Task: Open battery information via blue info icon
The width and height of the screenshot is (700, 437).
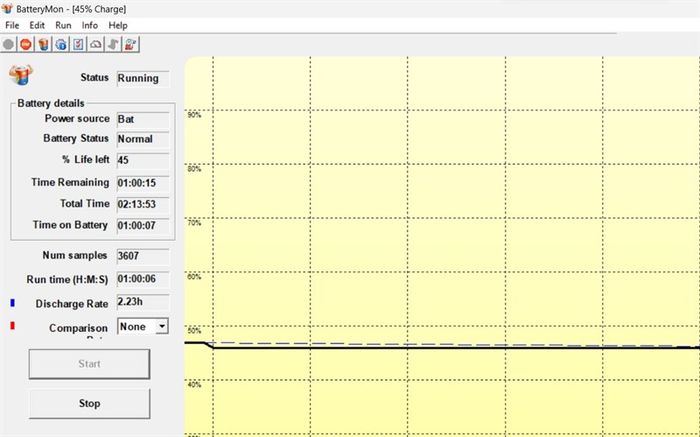Action: pyautogui.click(x=61, y=44)
